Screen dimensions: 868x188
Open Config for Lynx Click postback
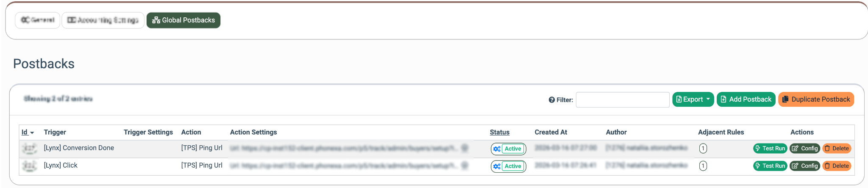(805, 166)
